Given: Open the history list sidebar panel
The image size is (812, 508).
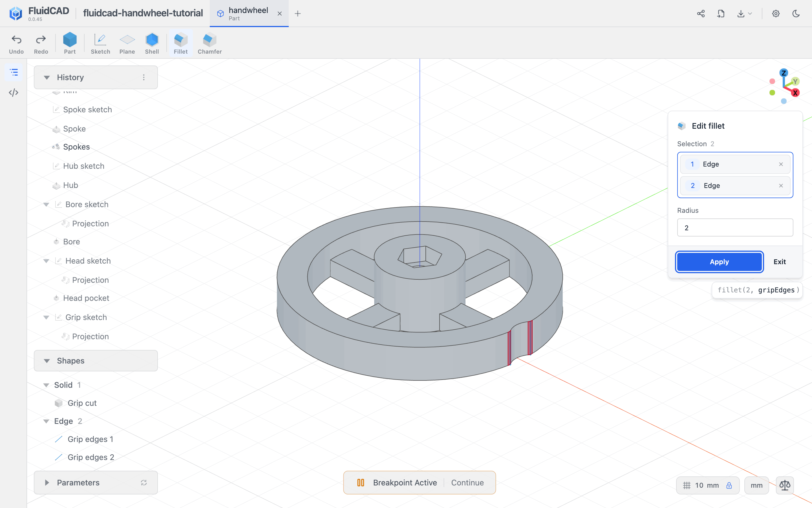Looking at the screenshot, I should 14,72.
